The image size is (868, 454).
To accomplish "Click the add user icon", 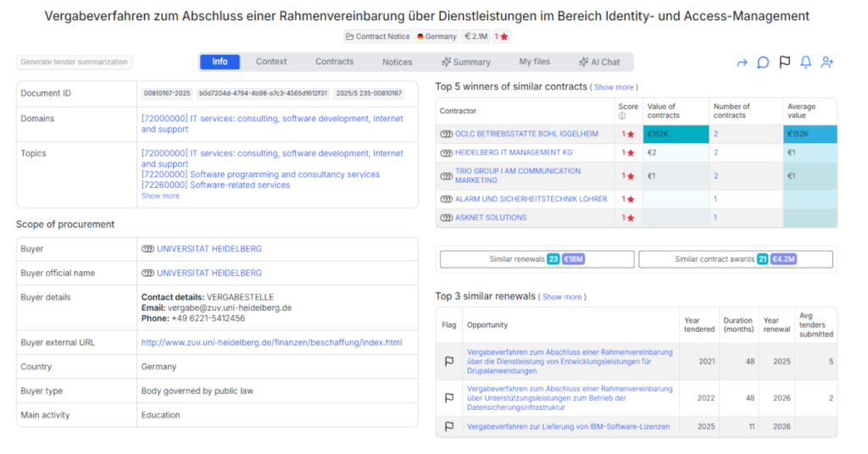I will tap(827, 62).
